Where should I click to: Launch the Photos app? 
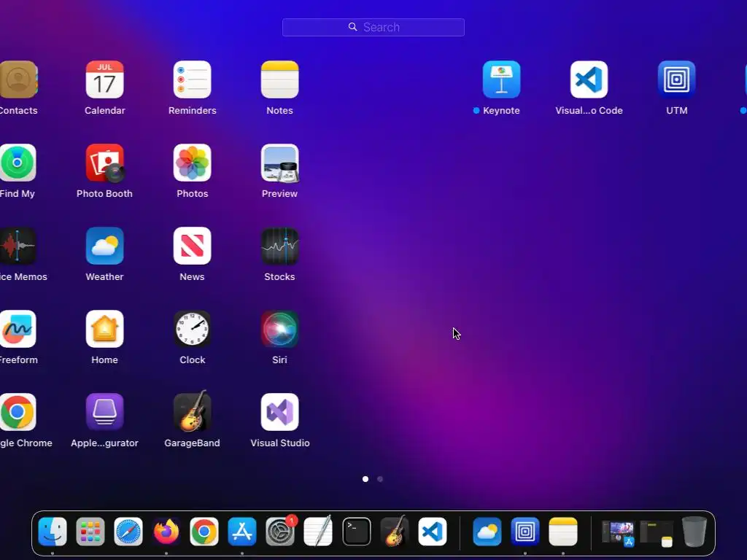click(x=192, y=163)
